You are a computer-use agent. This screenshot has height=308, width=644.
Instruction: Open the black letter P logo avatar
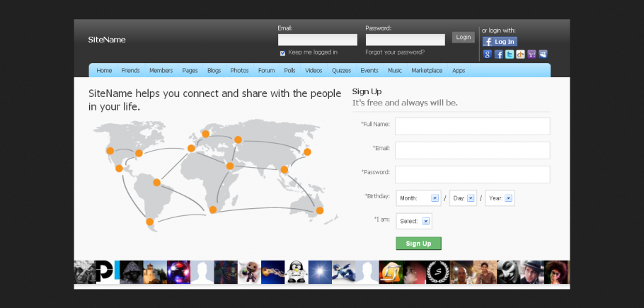(108, 273)
